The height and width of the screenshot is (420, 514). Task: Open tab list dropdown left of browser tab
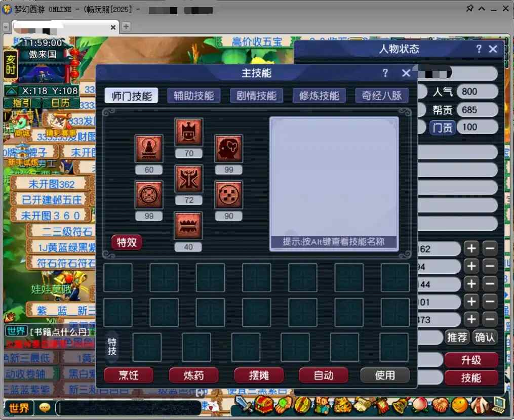click(x=6, y=27)
